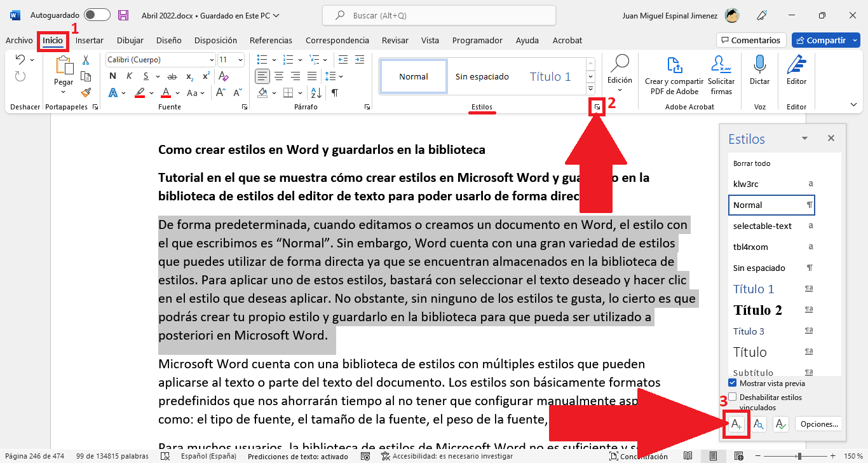Switch to the Programador tab

pos(477,40)
